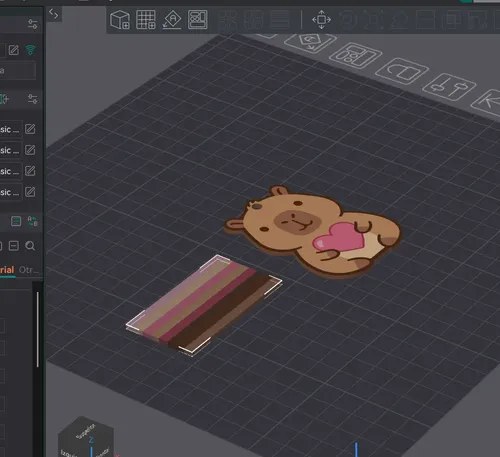Select the Auto orient tool
The width and height of the screenshot is (500, 457).
(172, 20)
